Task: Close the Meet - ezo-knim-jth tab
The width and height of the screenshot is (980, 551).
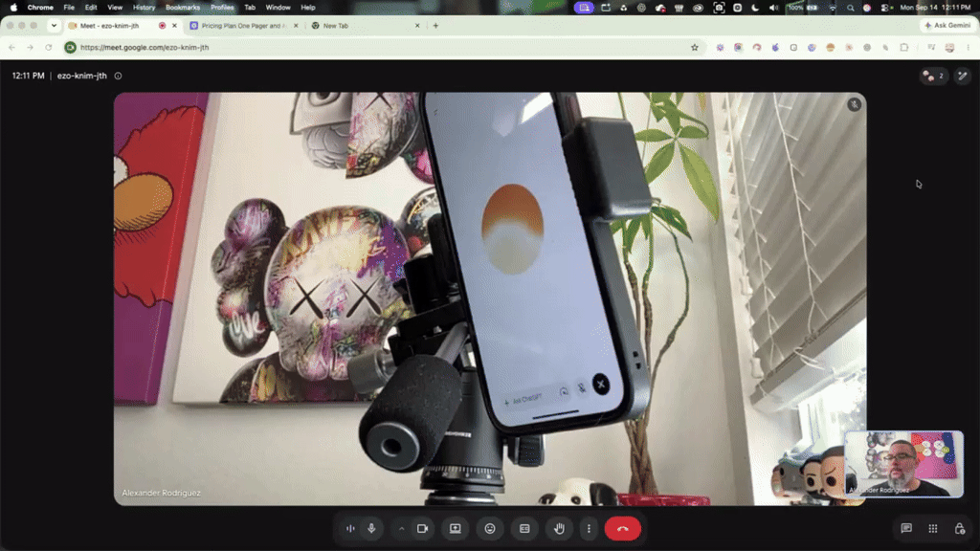Action: click(174, 26)
